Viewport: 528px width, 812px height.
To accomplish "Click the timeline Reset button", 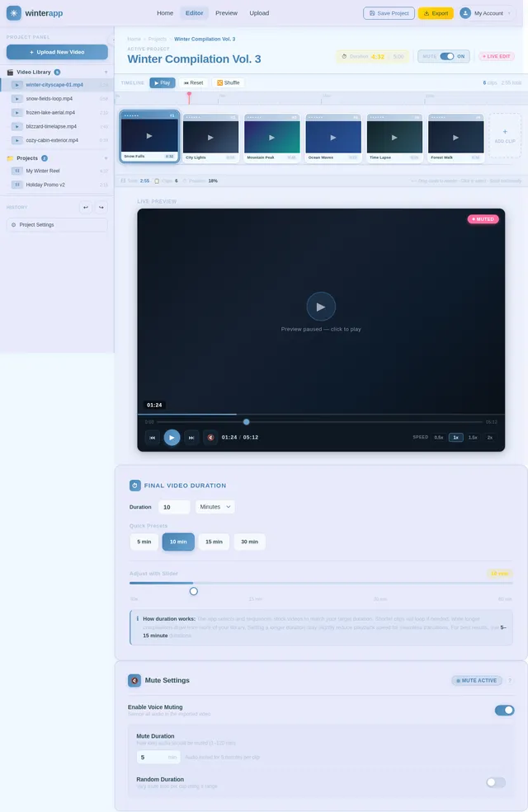I will point(194,83).
